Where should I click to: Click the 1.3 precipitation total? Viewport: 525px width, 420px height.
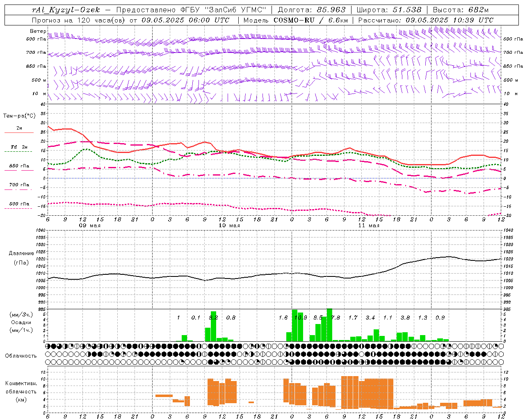423,318
